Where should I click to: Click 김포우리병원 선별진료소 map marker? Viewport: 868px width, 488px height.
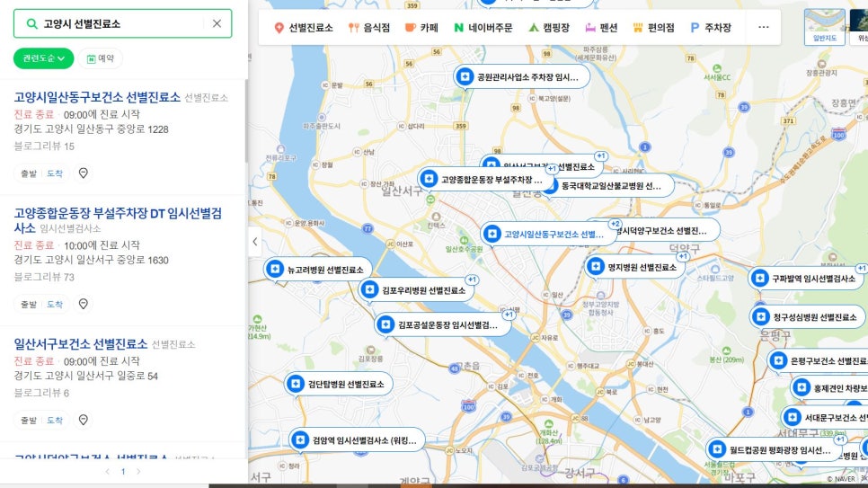coord(416,289)
